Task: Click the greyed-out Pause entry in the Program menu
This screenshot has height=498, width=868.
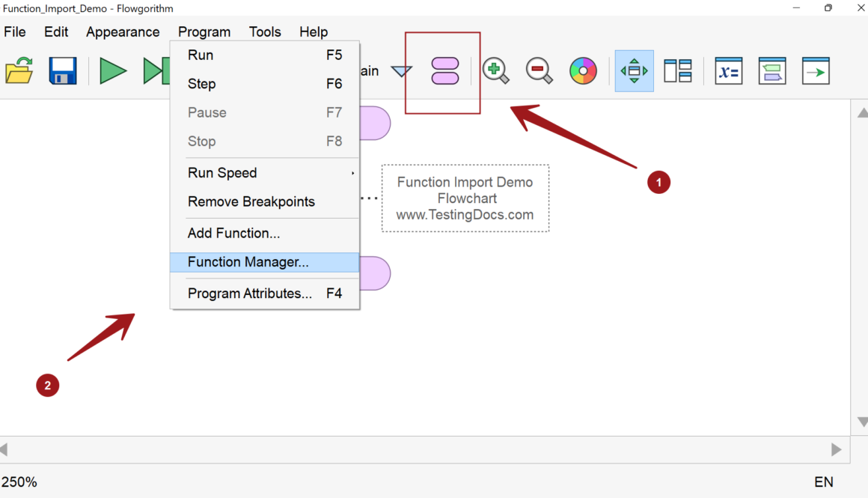Action: point(265,112)
